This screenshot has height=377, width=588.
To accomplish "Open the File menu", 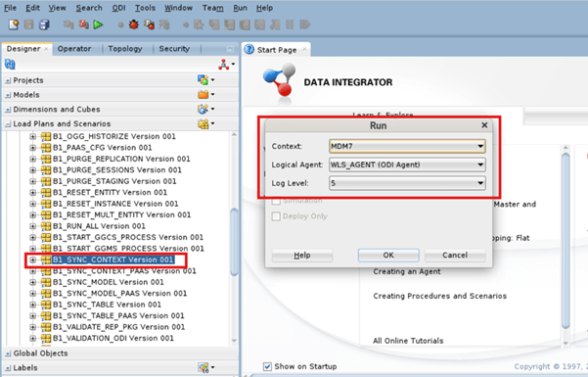I will (x=10, y=8).
